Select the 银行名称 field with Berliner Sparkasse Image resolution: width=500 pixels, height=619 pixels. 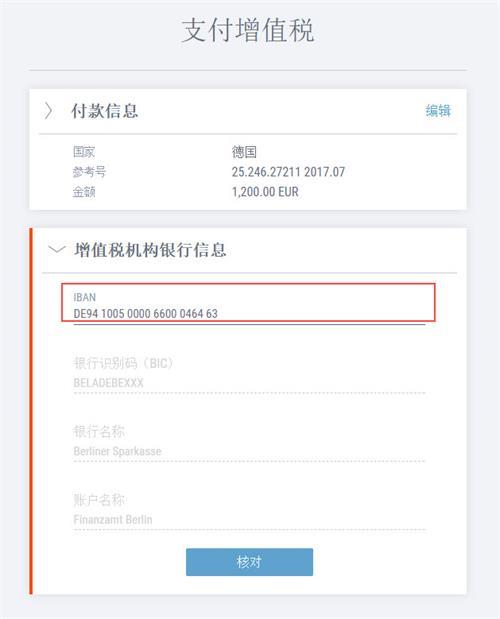249,442
